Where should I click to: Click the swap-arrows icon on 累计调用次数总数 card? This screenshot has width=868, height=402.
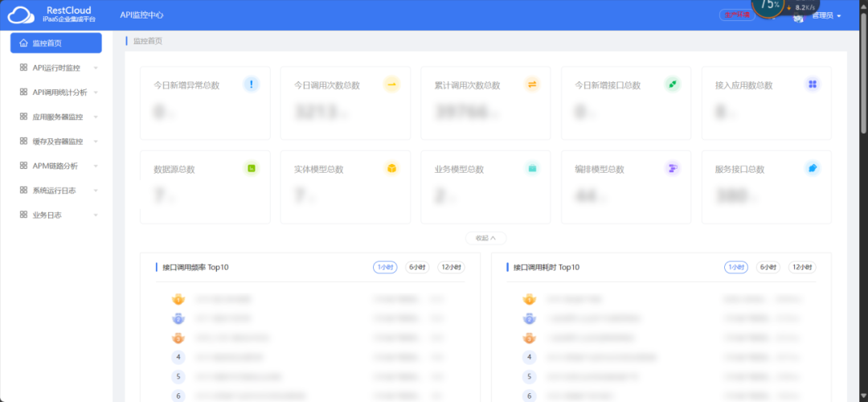(x=532, y=84)
